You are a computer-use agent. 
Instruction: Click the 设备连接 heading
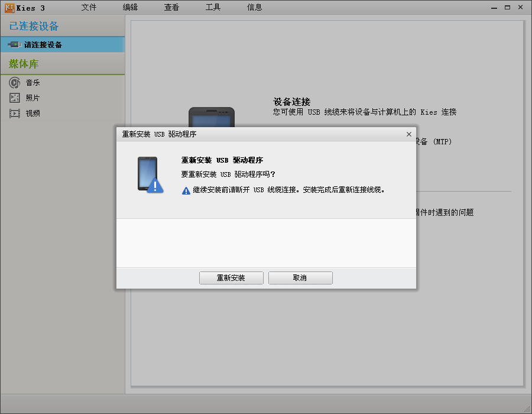pyautogui.click(x=292, y=102)
